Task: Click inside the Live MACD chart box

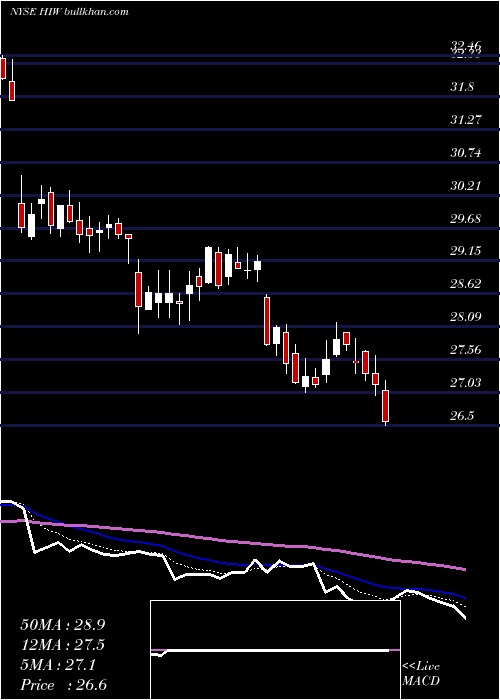Action: (275, 650)
